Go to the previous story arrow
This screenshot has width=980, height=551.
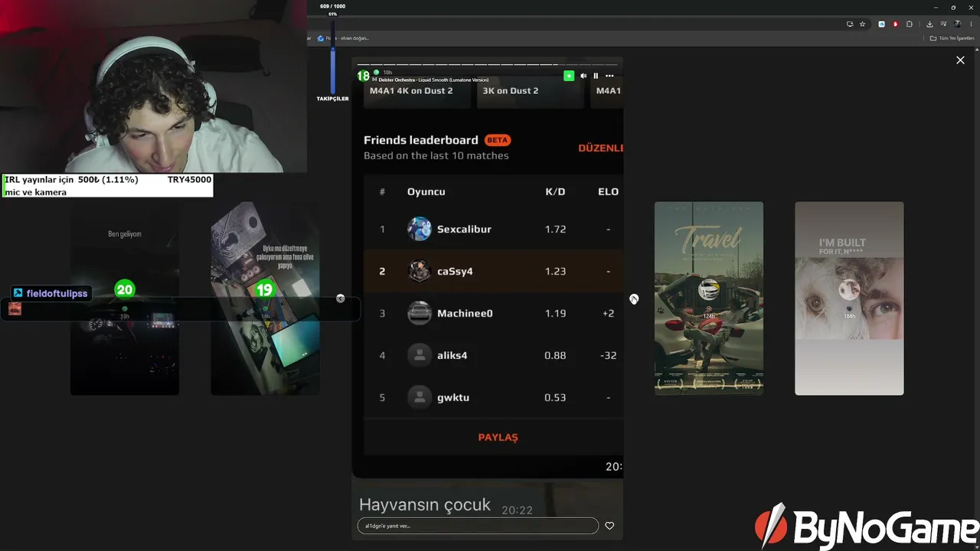341,298
